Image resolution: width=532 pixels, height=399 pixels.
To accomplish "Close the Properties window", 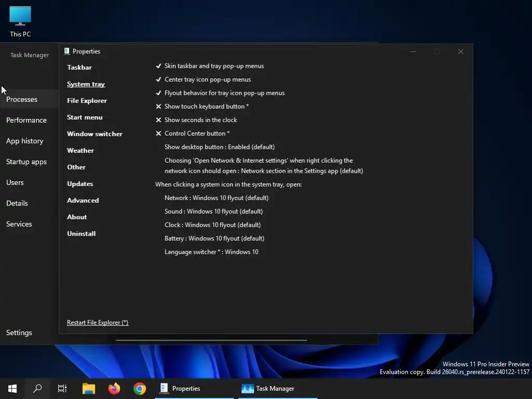I will 460,51.
